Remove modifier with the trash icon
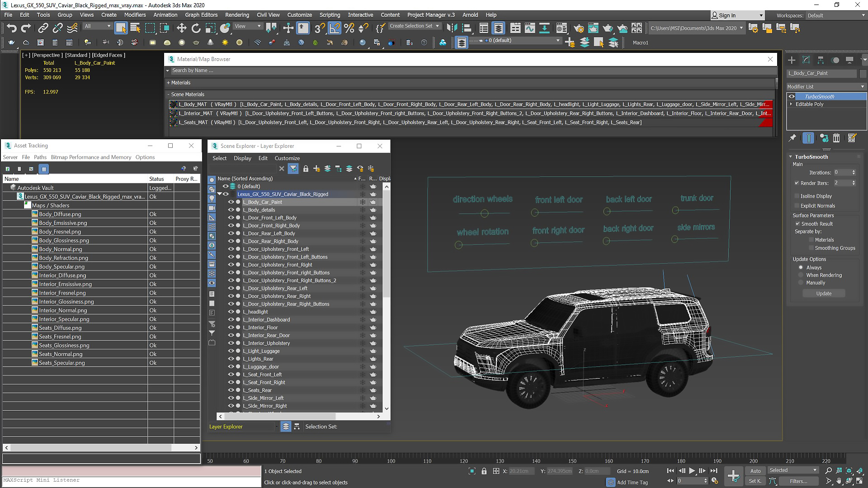868x488 pixels. 836,138
